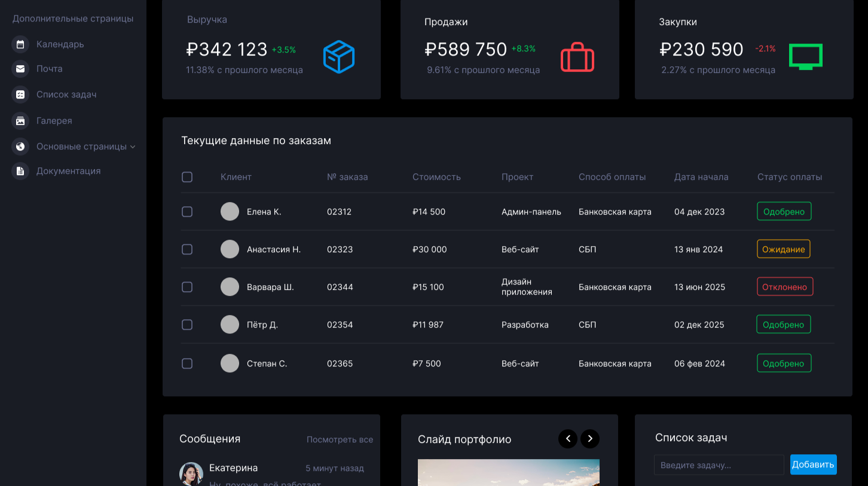Select the checkbox for Варвара Ш. order
The image size is (868, 486).
click(x=187, y=287)
